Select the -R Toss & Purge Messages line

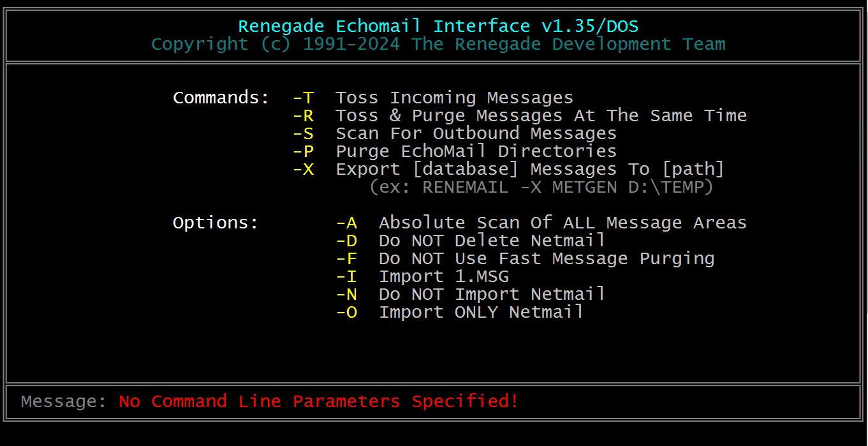pos(520,115)
